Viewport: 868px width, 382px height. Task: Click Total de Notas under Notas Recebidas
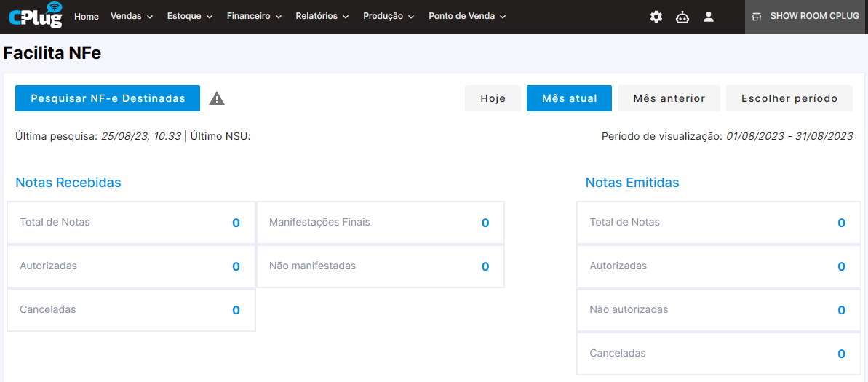pos(131,223)
